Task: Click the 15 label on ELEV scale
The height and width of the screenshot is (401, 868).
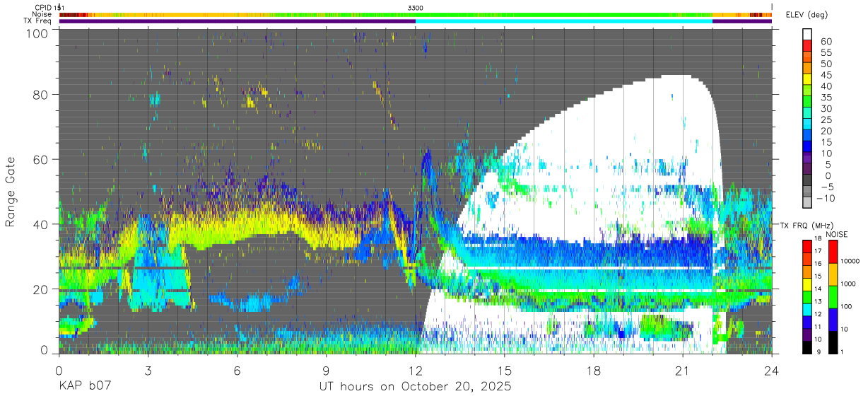Action: (x=826, y=141)
